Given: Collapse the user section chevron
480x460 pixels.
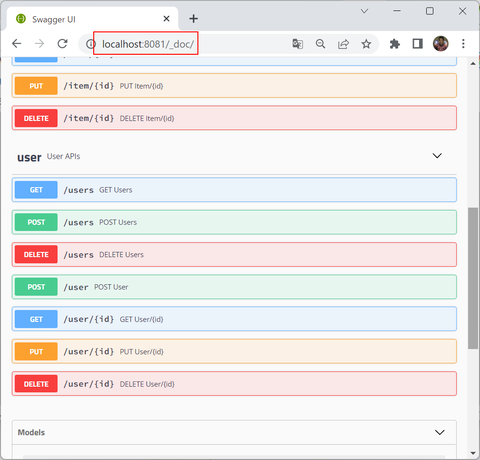Looking at the screenshot, I should (437, 156).
